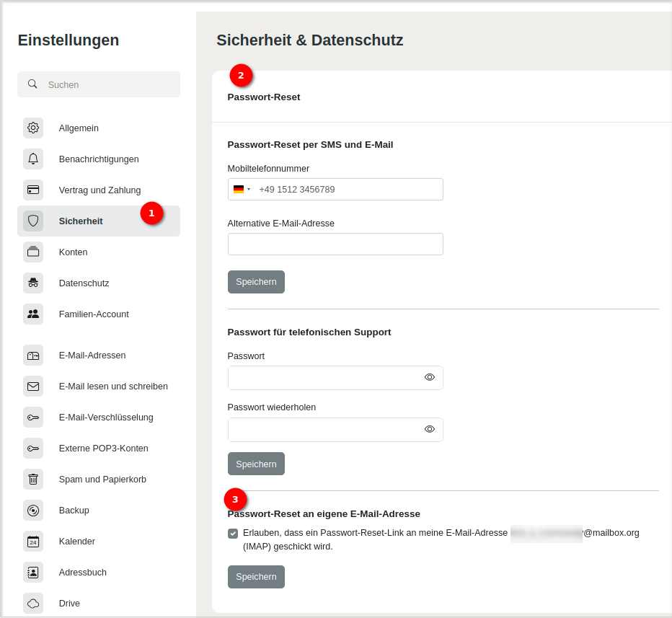Open the German flag country code dropdown
Image resolution: width=672 pixels, height=618 pixels.
(x=241, y=190)
